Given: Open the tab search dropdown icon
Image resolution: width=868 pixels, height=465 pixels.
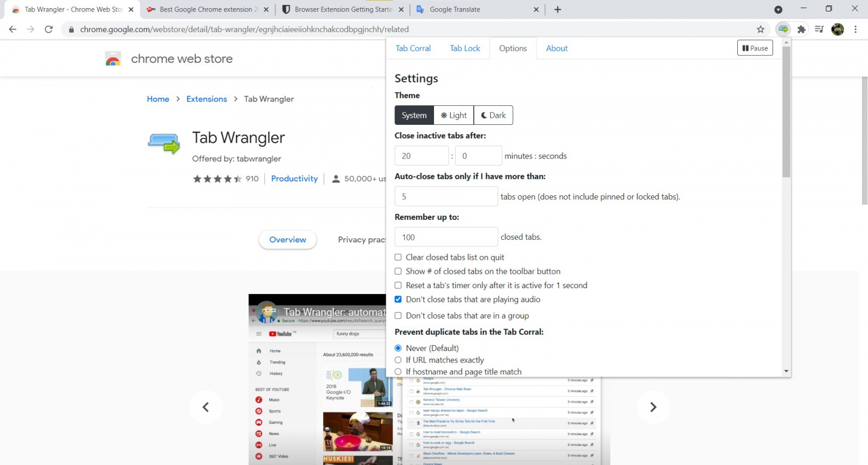Looking at the screenshot, I should [778, 9].
